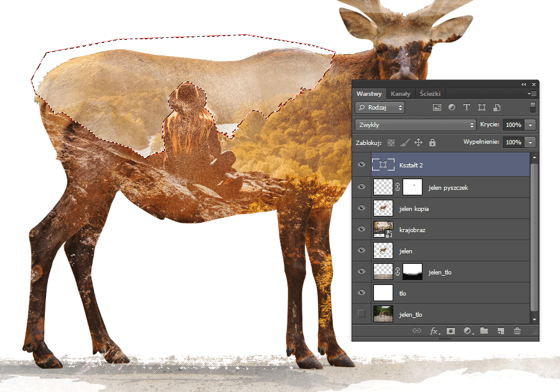Lock layer position icon
The image size is (560, 392).
418,143
